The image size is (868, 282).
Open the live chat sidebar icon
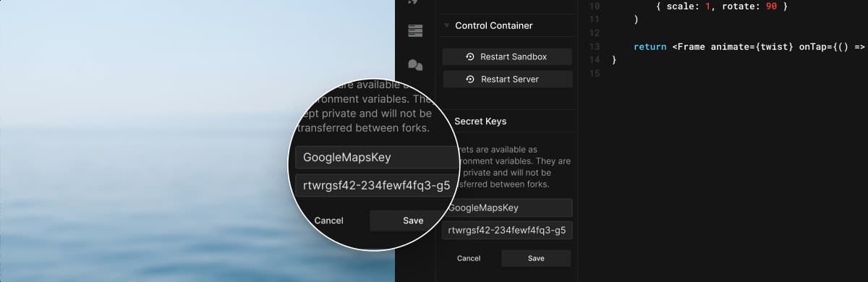(414, 66)
